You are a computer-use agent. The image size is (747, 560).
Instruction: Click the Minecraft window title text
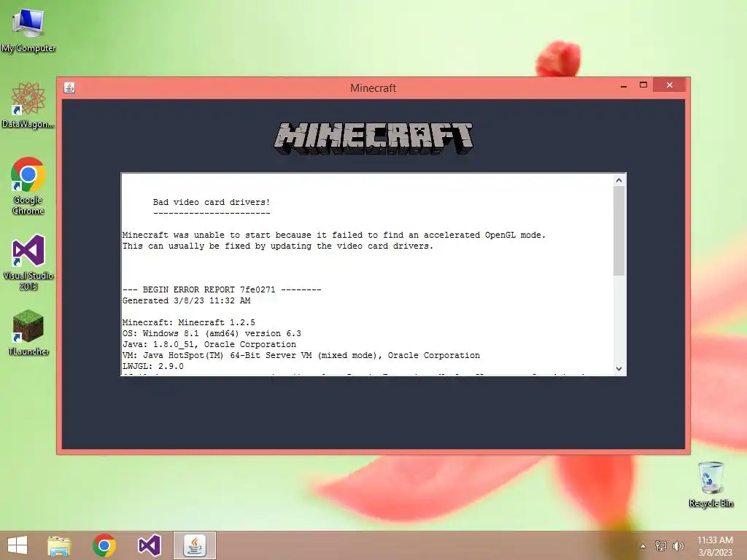[x=373, y=88]
